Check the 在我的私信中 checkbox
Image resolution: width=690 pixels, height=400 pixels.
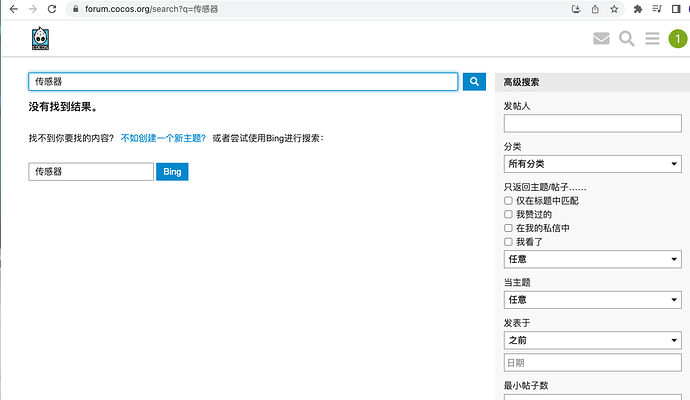[x=508, y=228]
